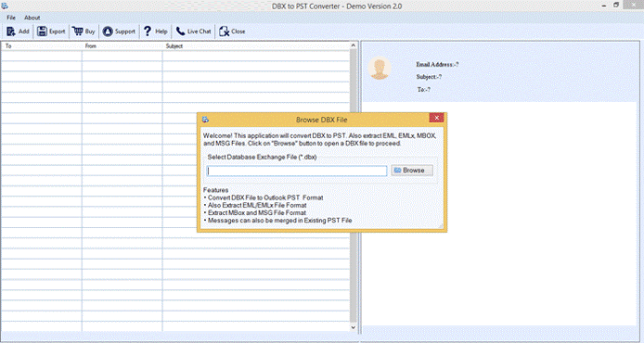Click the Subject label in preview pane
Image resolution: width=644 pixels, height=343 pixels.
429,77
